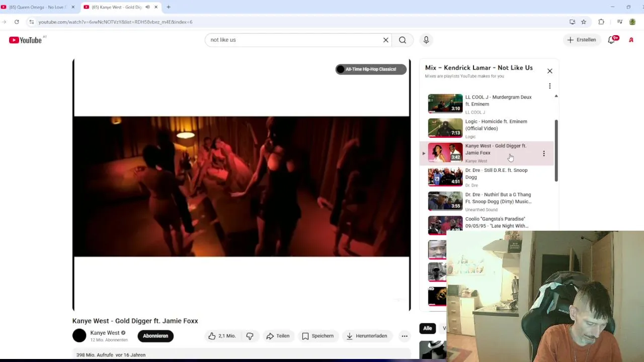Open 'LL COOL J - Murdergram Deux' title text

coord(498,101)
